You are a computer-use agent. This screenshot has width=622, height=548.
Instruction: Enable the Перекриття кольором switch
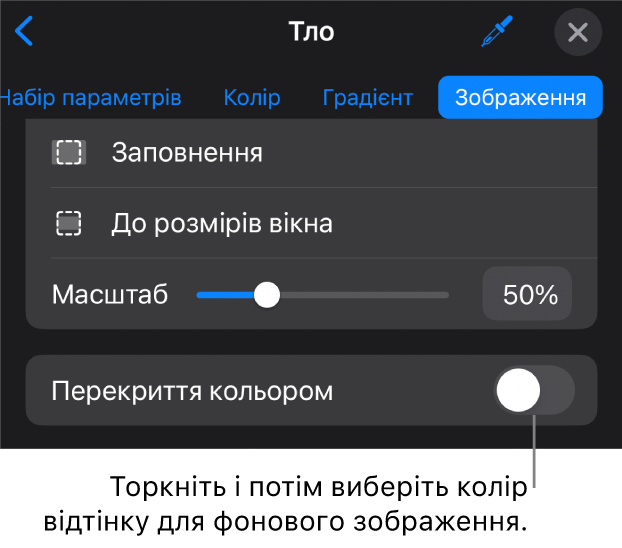click(534, 390)
